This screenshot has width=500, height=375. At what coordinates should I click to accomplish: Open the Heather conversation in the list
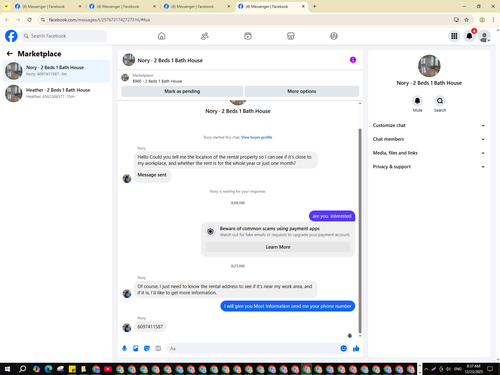[56, 93]
